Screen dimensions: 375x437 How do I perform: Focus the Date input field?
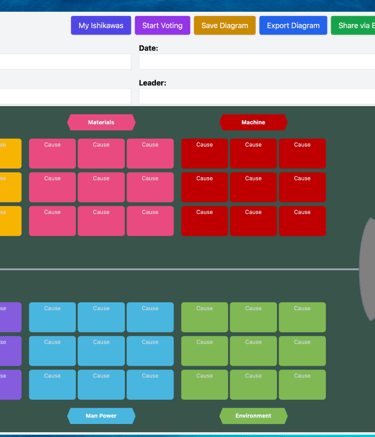click(257, 62)
